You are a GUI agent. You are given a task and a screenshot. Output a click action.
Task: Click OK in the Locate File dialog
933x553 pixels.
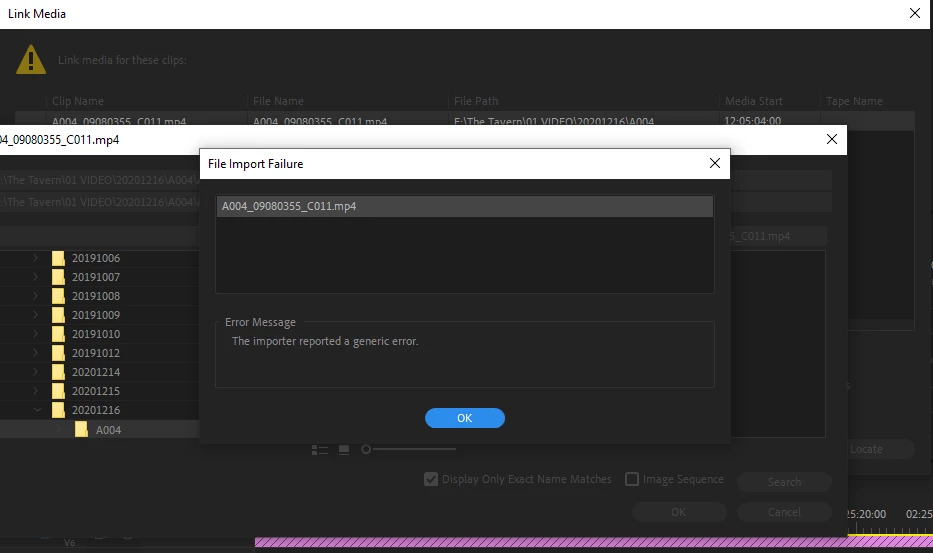[x=679, y=512]
